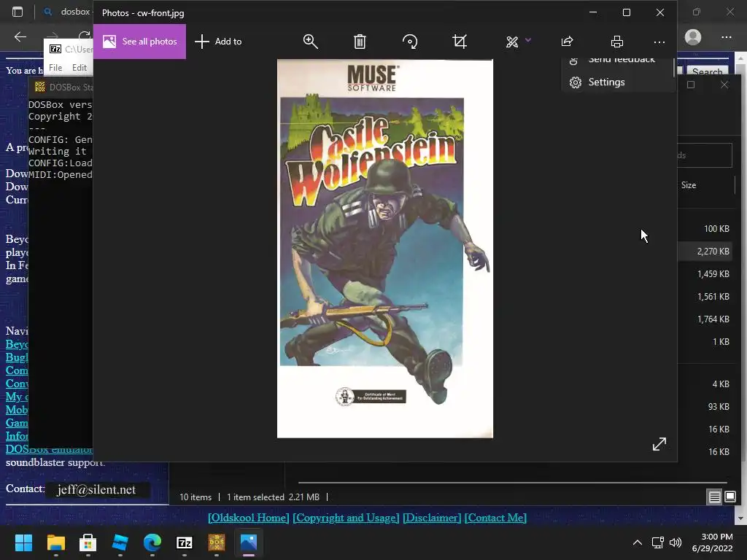Click the dosbox browser tab
The width and height of the screenshot is (747, 560).
pyautogui.click(x=66, y=12)
